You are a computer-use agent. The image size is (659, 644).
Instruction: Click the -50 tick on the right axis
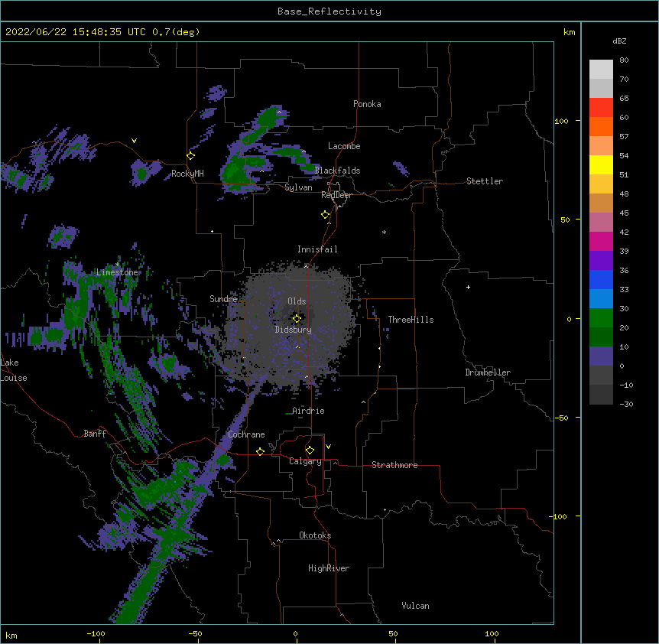561,418
